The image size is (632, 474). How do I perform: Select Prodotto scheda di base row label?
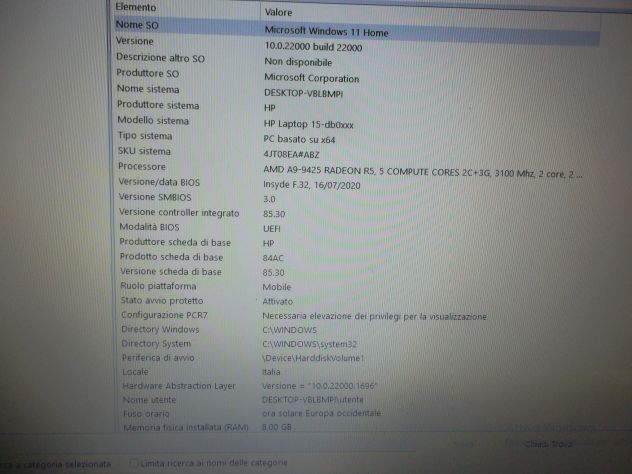pyautogui.click(x=171, y=257)
